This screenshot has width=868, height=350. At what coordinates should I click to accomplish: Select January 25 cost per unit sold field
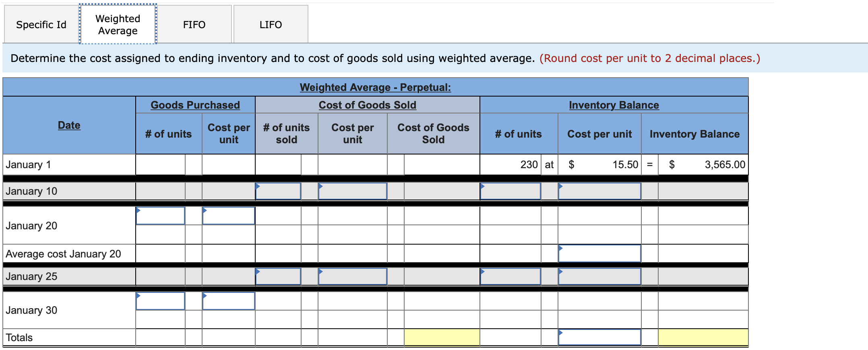352,276
